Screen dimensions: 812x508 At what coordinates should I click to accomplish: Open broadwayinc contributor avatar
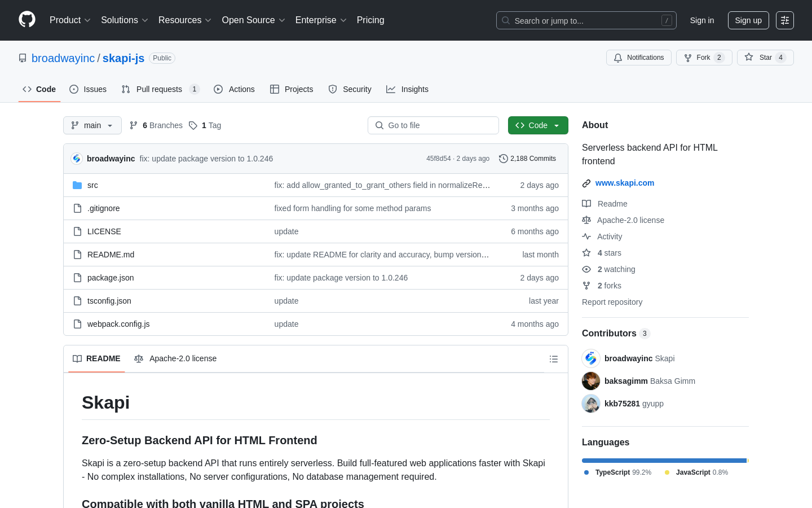(591, 358)
